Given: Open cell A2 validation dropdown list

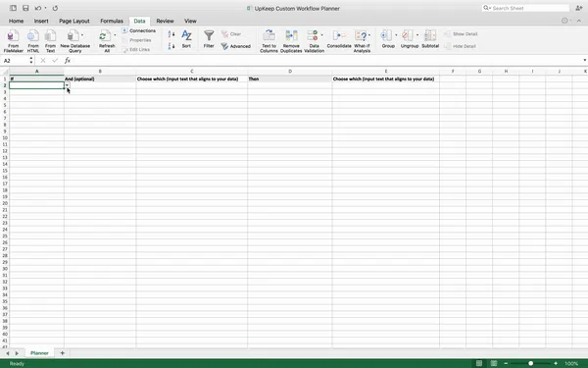Looking at the screenshot, I should coord(67,85).
